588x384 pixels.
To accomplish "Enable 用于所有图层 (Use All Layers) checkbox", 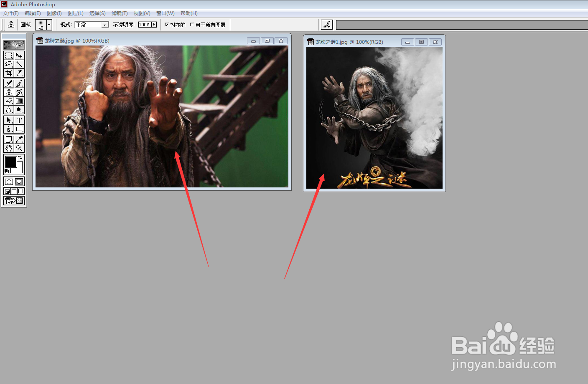I will 192,25.
